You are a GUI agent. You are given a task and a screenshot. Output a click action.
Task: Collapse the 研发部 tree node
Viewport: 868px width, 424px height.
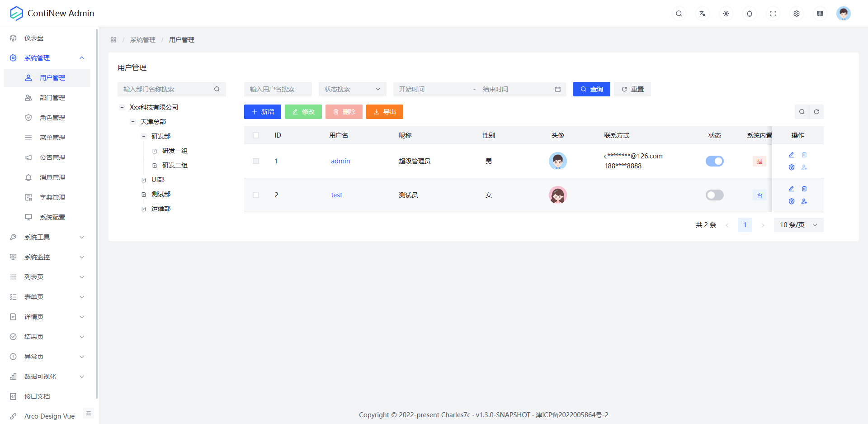[143, 136]
